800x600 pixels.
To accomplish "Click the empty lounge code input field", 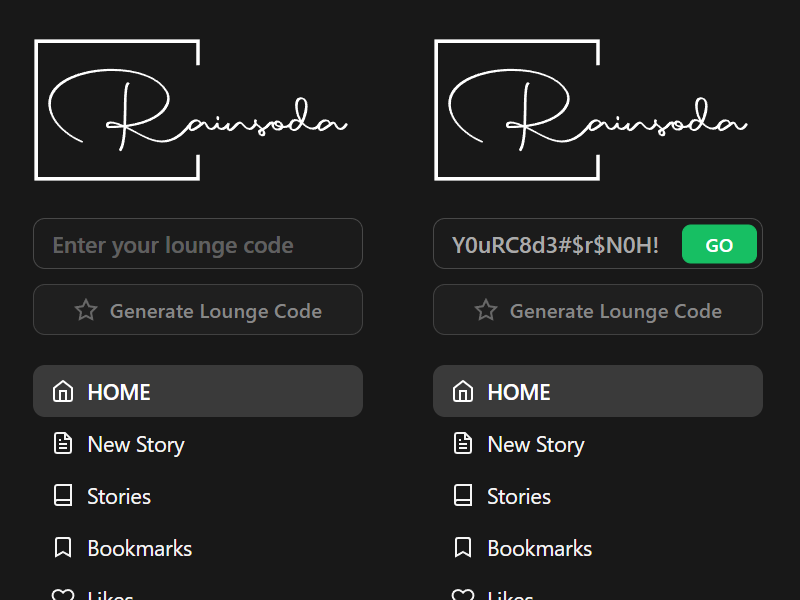I will (197, 244).
